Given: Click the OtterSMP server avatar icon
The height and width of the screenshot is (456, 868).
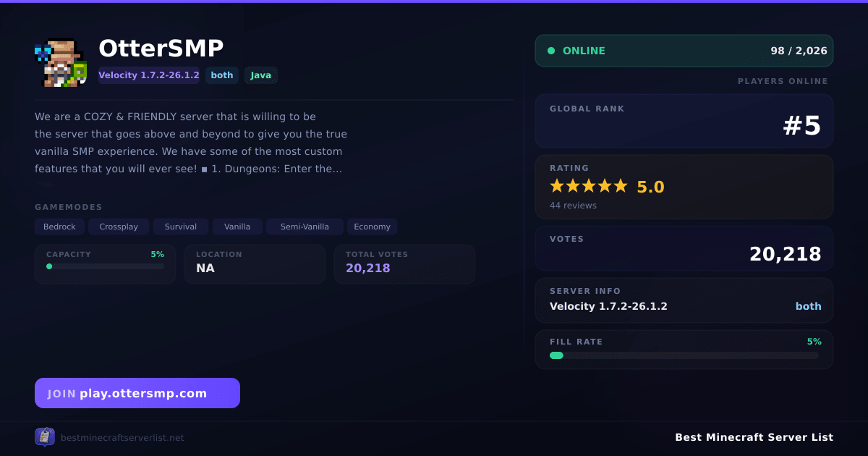Looking at the screenshot, I should coord(61,62).
